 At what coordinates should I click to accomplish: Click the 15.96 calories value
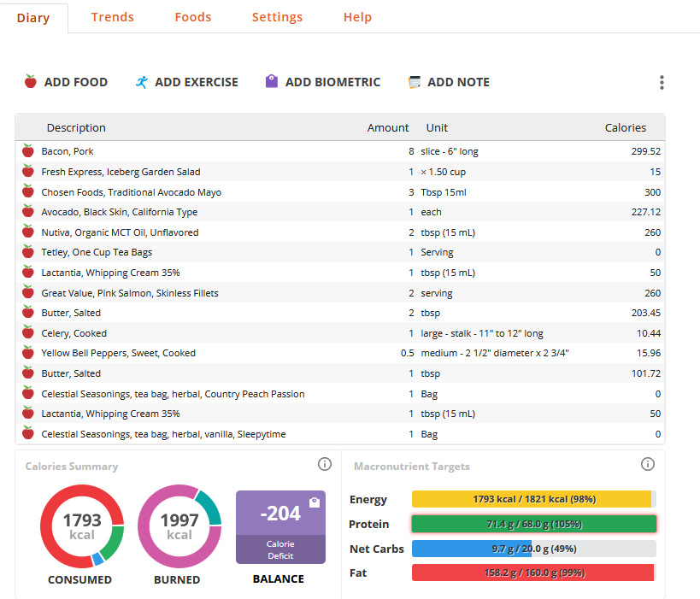click(648, 353)
